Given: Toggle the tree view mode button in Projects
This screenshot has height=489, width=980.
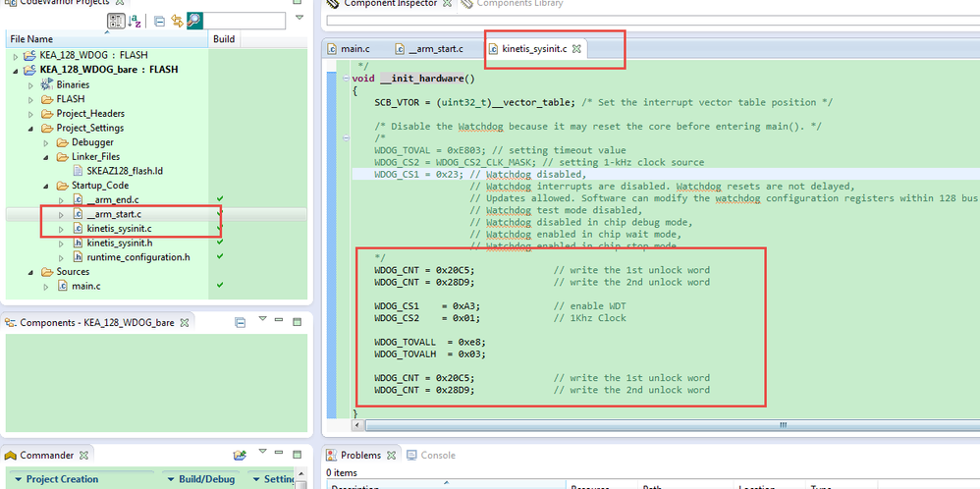Looking at the screenshot, I should (x=116, y=21).
